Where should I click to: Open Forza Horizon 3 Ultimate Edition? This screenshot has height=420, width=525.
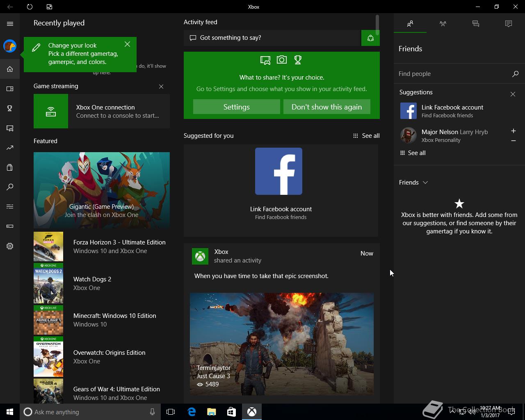pos(102,247)
